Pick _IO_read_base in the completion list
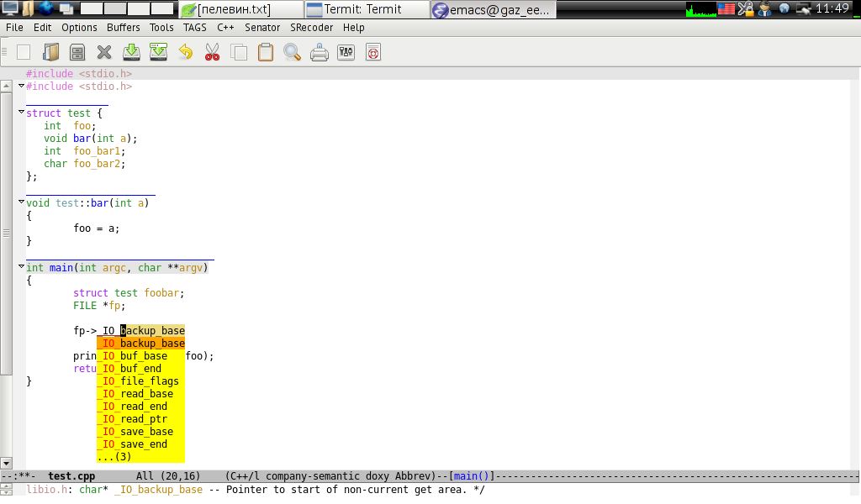Viewport: 861px width, 504px height. point(140,394)
